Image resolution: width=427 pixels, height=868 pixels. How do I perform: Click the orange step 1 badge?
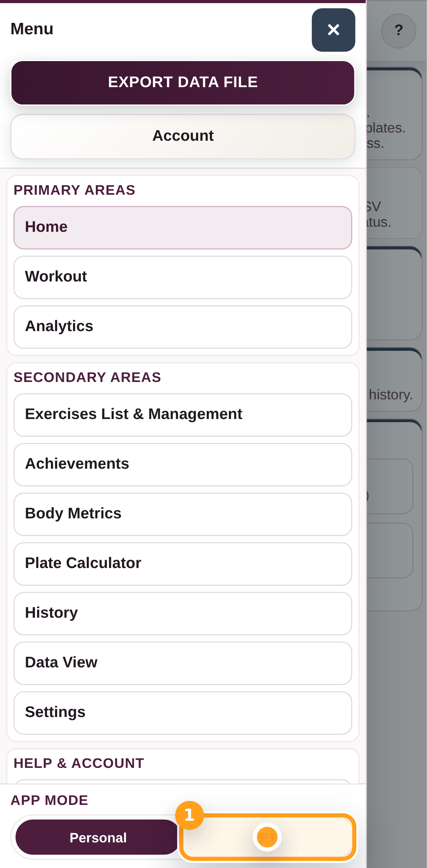[x=189, y=815]
